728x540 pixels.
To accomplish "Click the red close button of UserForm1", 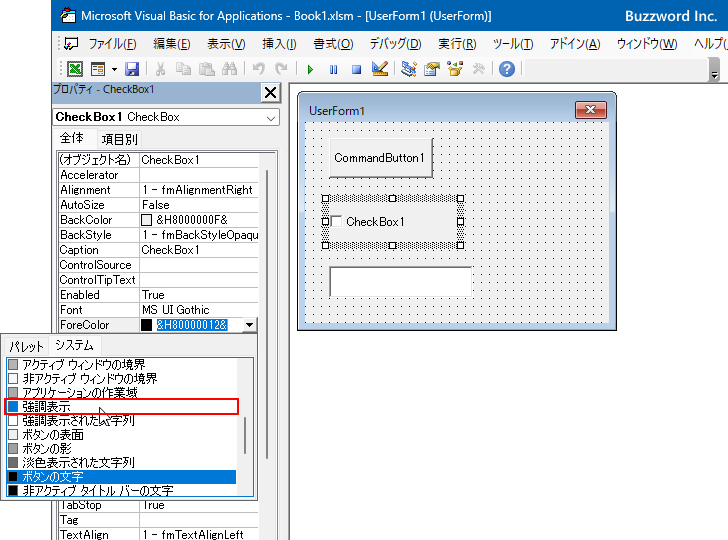I will point(591,110).
